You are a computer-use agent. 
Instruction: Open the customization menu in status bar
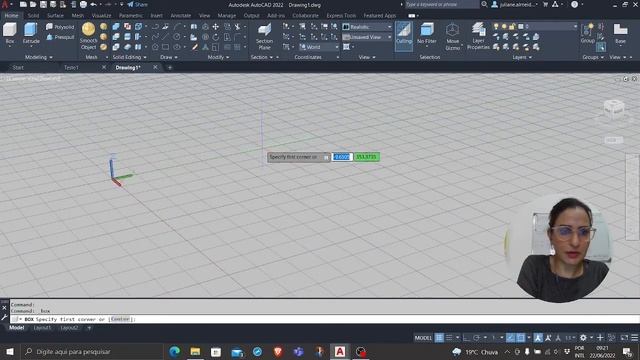(x=635, y=338)
